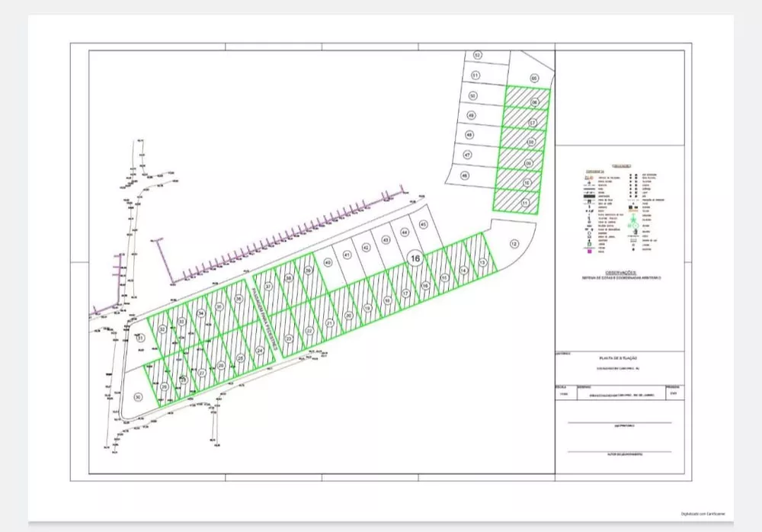Click lot number 47
The width and height of the screenshot is (762, 532).
point(467,155)
